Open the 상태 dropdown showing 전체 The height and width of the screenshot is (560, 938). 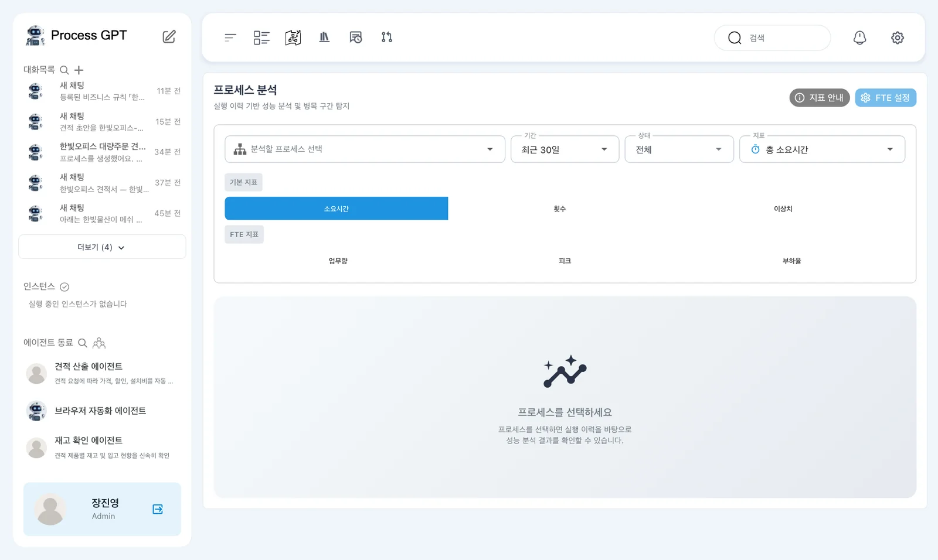point(679,149)
